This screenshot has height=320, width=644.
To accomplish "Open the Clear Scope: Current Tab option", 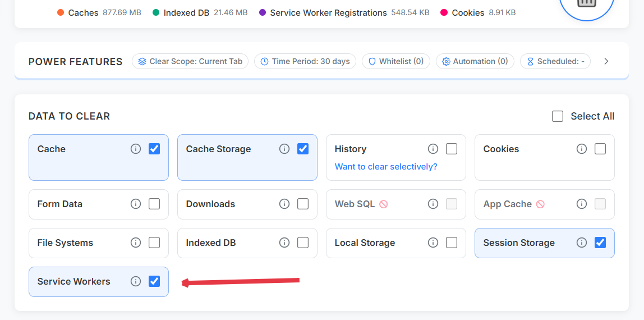I will click(190, 61).
